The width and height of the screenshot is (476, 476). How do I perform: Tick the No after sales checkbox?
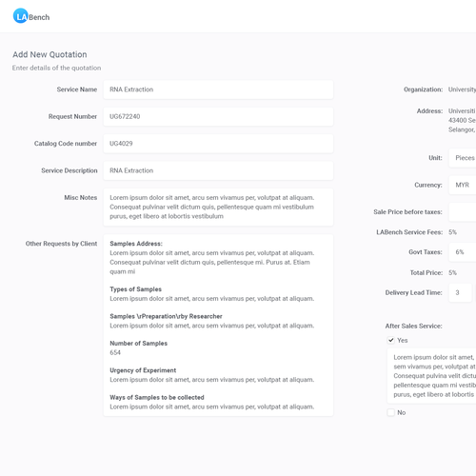pyautogui.click(x=390, y=412)
